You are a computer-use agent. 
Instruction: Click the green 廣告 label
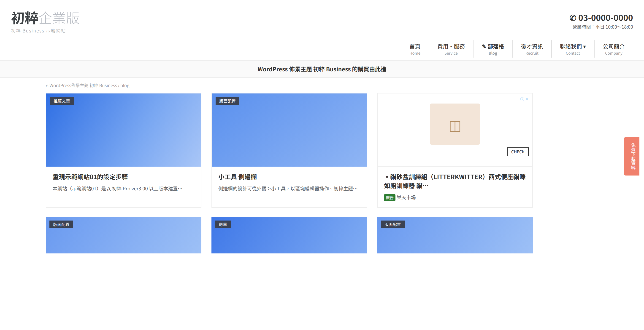pos(390,197)
